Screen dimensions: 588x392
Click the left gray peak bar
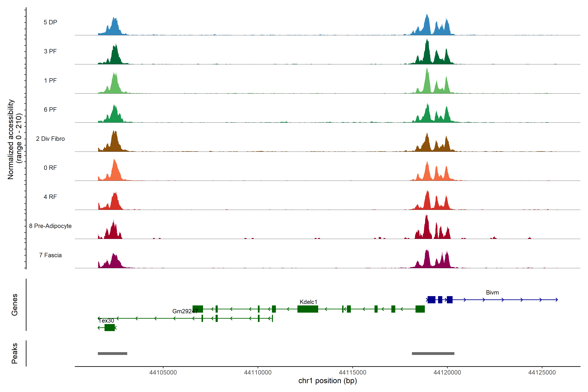click(113, 353)
